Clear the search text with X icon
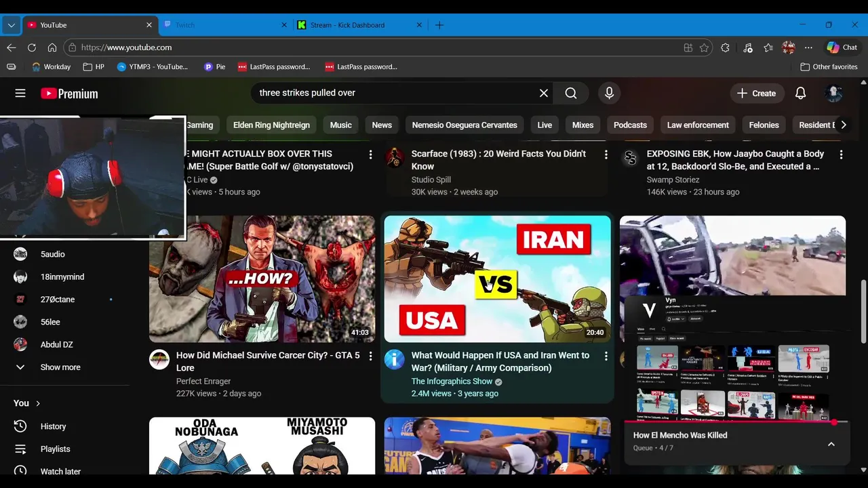 (543, 94)
